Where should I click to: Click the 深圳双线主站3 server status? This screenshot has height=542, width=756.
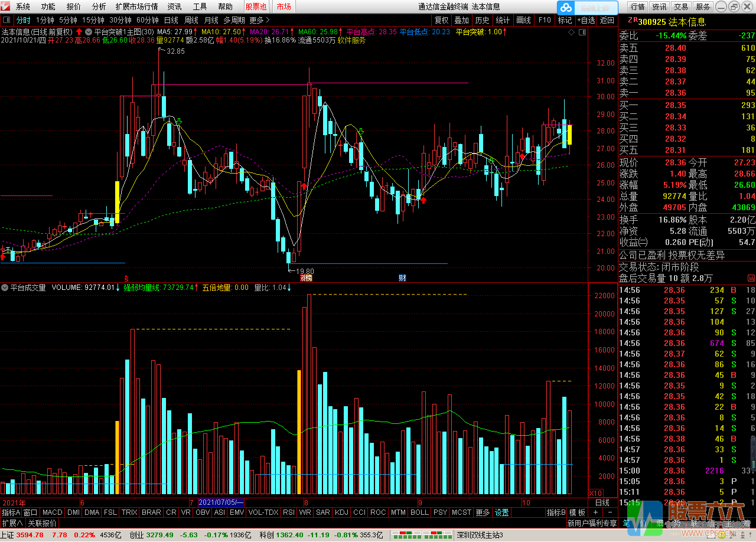coord(480,535)
